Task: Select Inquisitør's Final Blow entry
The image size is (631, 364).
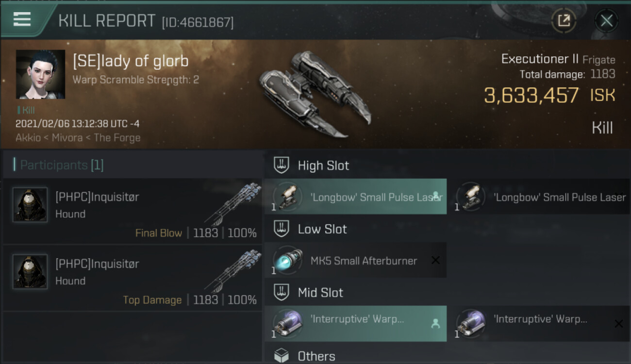Action: click(132, 211)
